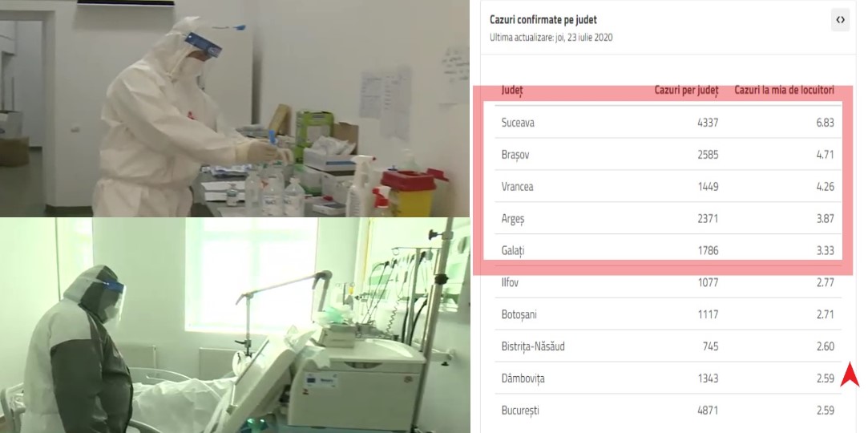Open the lab worker photo thumbnail
868x433 pixels.
[x=235, y=108]
